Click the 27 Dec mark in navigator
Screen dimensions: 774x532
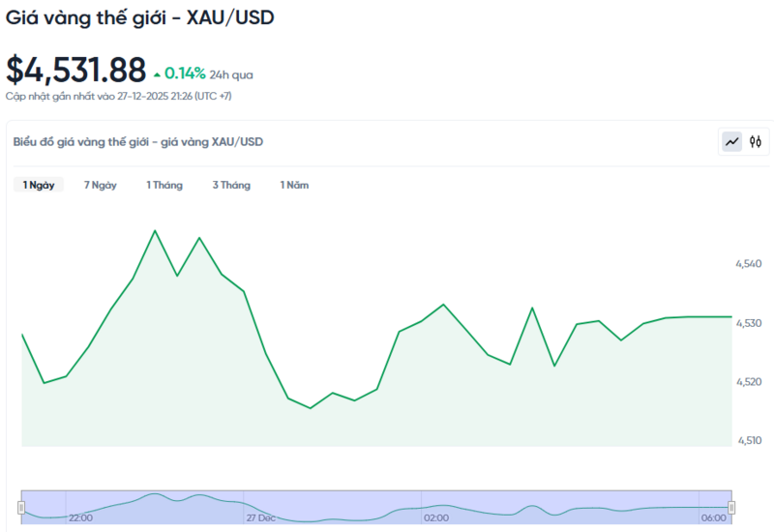coord(261,518)
